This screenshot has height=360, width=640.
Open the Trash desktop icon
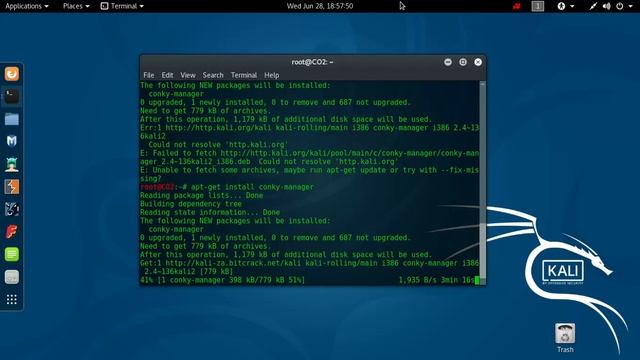point(565,338)
